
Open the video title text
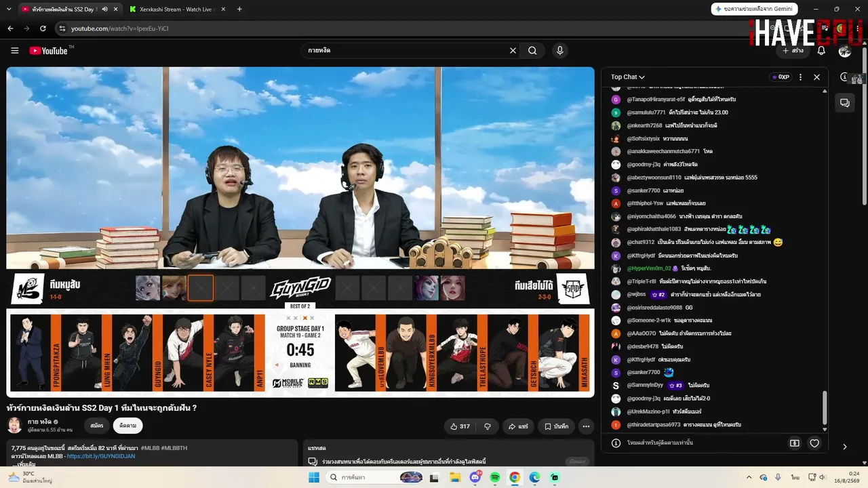pyautogui.click(x=102, y=408)
